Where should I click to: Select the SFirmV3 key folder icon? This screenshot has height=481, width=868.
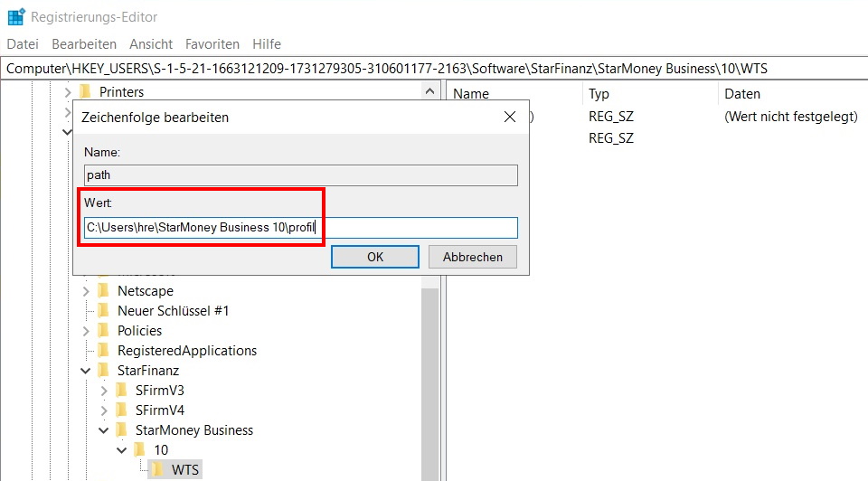click(x=122, y=391)
